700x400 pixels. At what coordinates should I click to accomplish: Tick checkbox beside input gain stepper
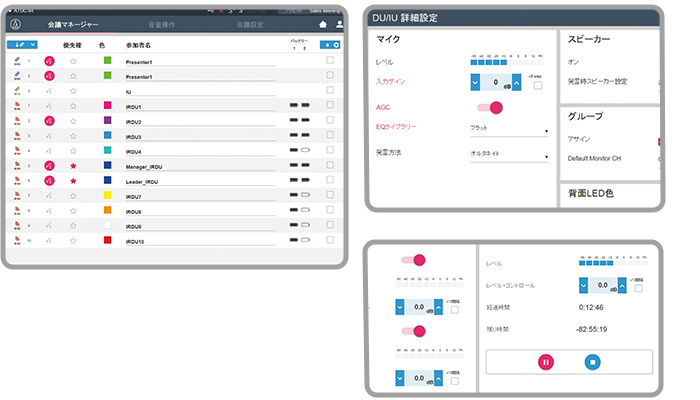coord(538,85)
